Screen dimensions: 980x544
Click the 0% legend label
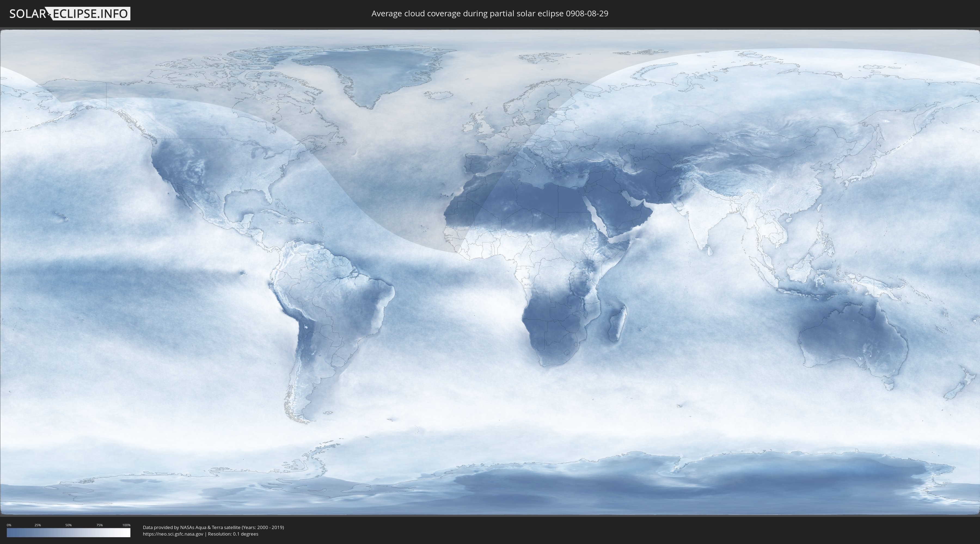(9, 525)
